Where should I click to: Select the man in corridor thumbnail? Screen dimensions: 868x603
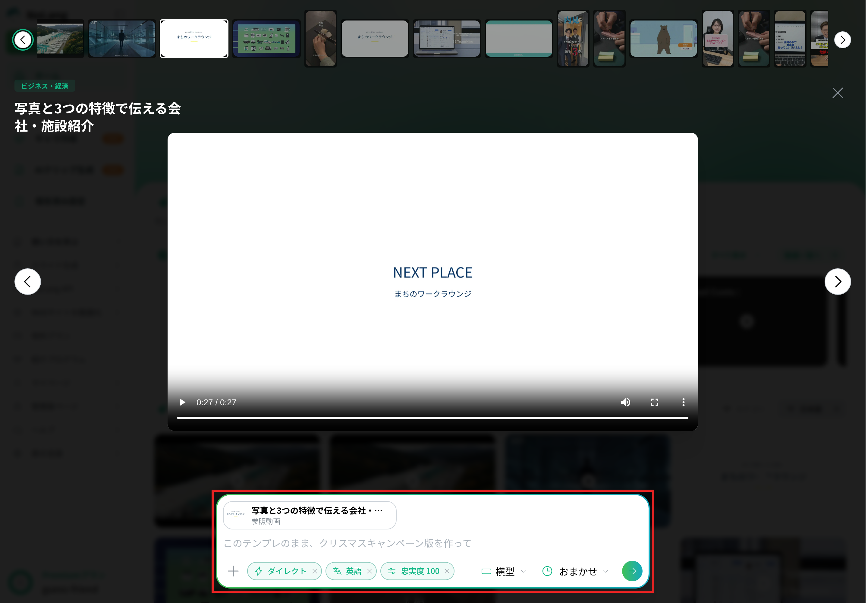click(x=122, y=39)
